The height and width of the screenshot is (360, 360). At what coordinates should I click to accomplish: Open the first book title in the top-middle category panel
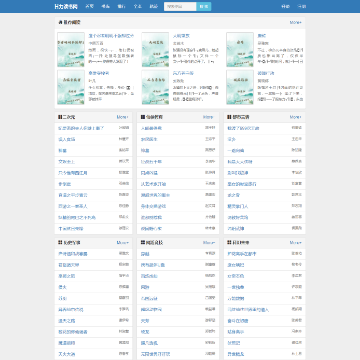(151, 128)
